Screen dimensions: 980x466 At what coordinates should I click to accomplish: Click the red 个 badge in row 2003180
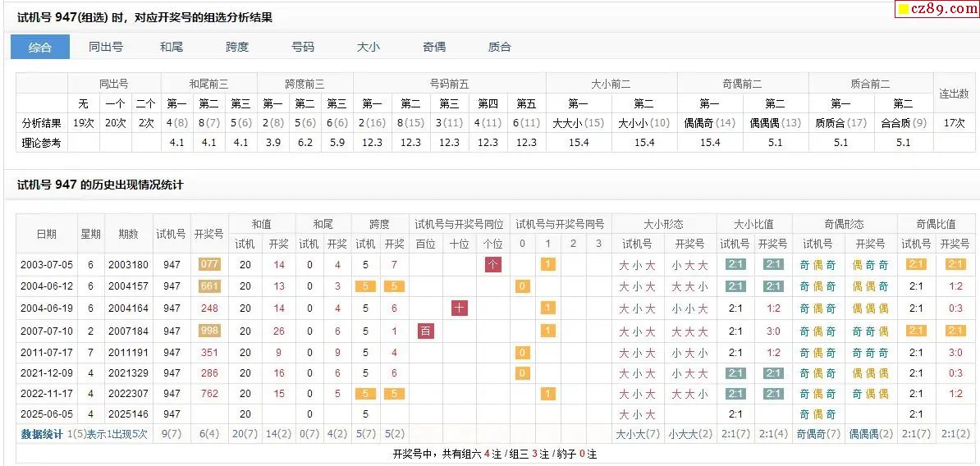493,265
